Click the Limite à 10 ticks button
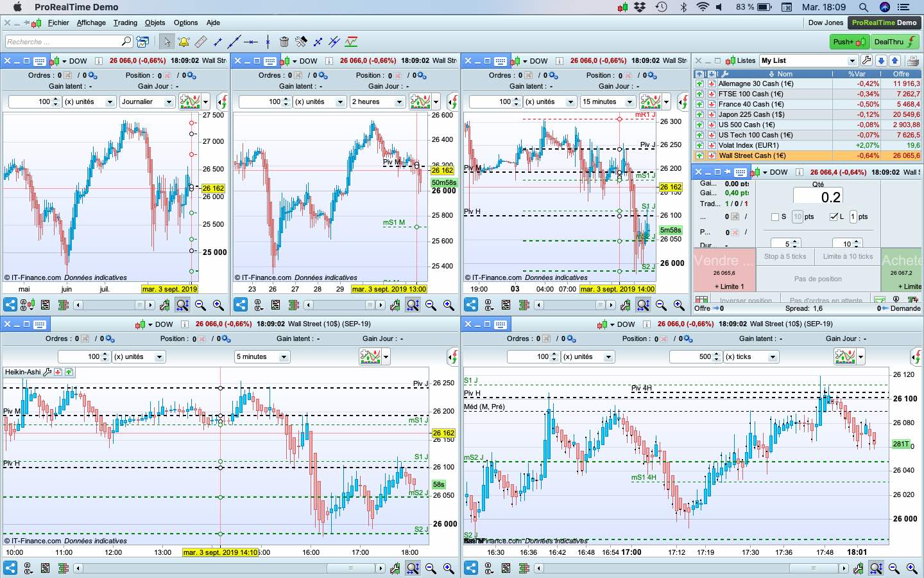The height and width of the screenshot is (578, 924). pyautogui.click(x=848, y=256)
